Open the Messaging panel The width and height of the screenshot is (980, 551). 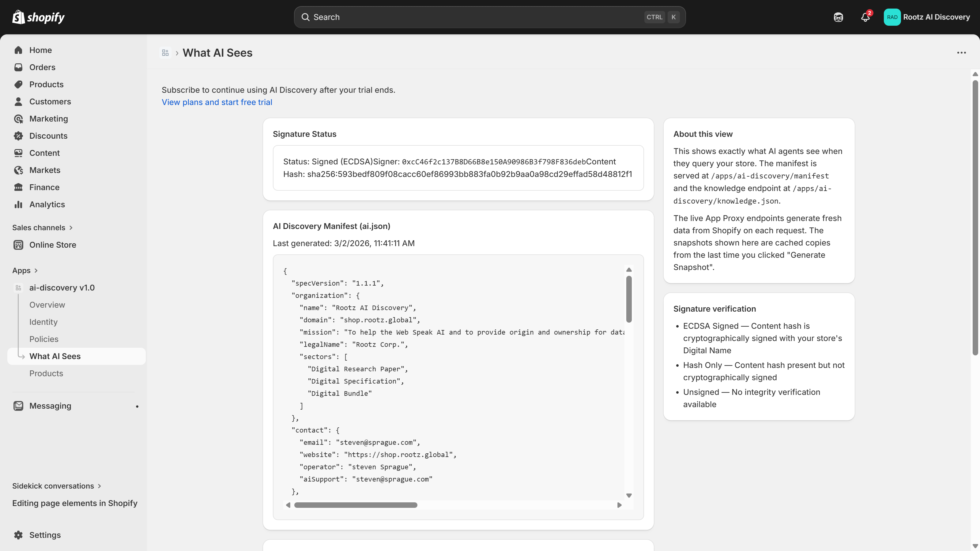51,406
